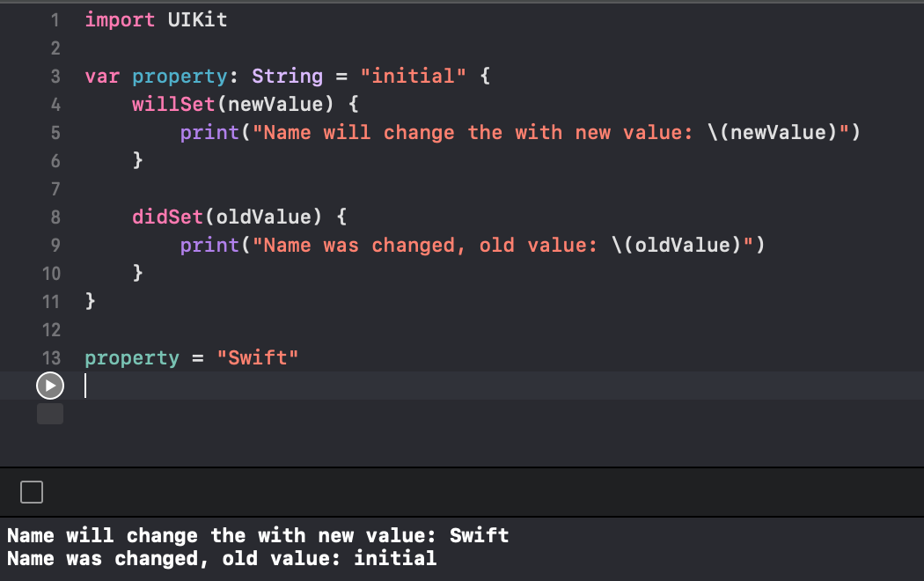Click line number 1 in the gutter

(55, 20)
